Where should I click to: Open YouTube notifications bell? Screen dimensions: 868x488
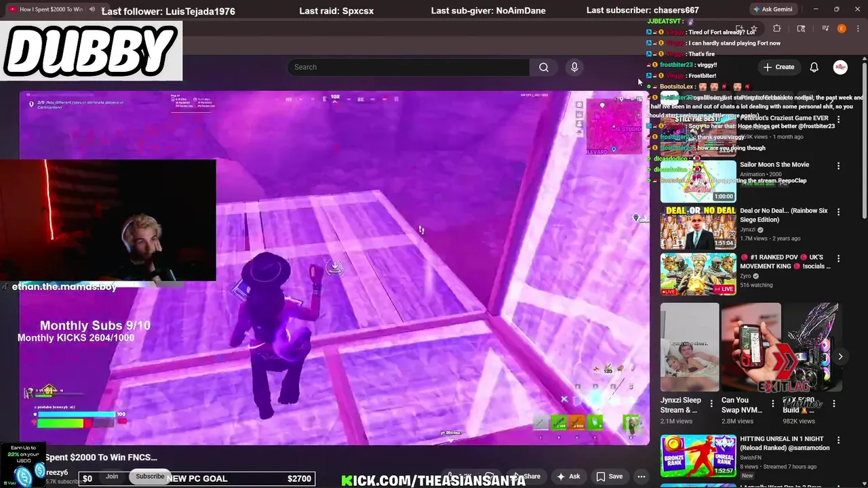(814, 67)
